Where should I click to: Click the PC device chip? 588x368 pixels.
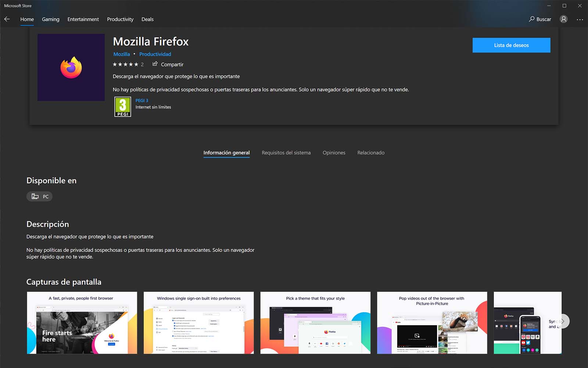tap(40, 197)
